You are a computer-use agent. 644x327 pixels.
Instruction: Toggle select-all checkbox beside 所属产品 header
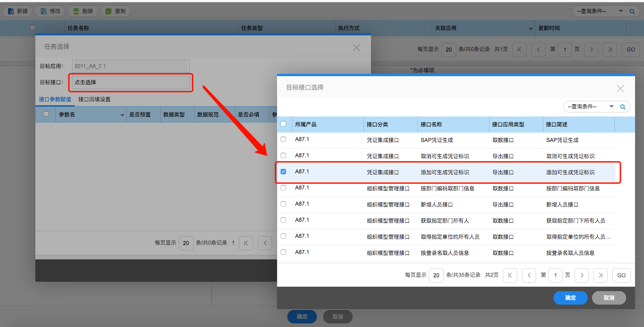283,124
